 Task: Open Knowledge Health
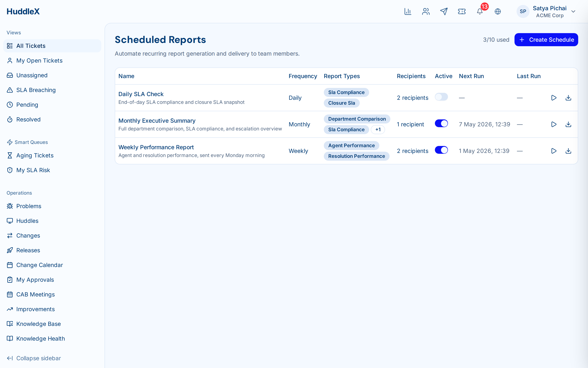pos(52,339)
